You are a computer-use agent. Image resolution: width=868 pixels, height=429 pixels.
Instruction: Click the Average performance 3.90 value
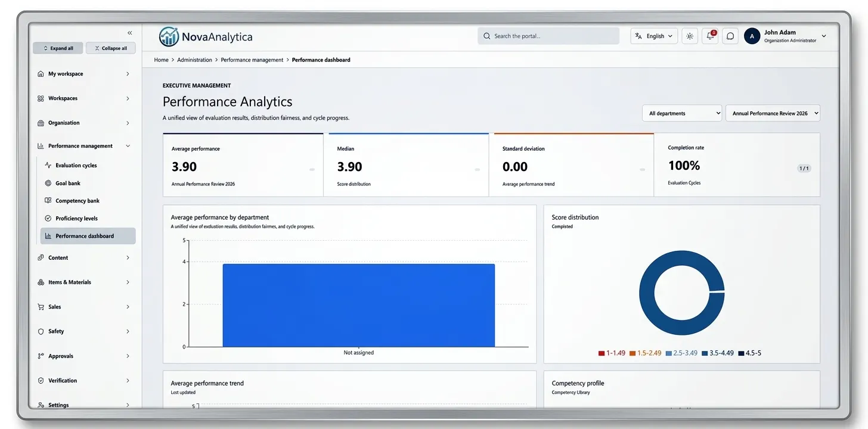(x=184, y=167)
